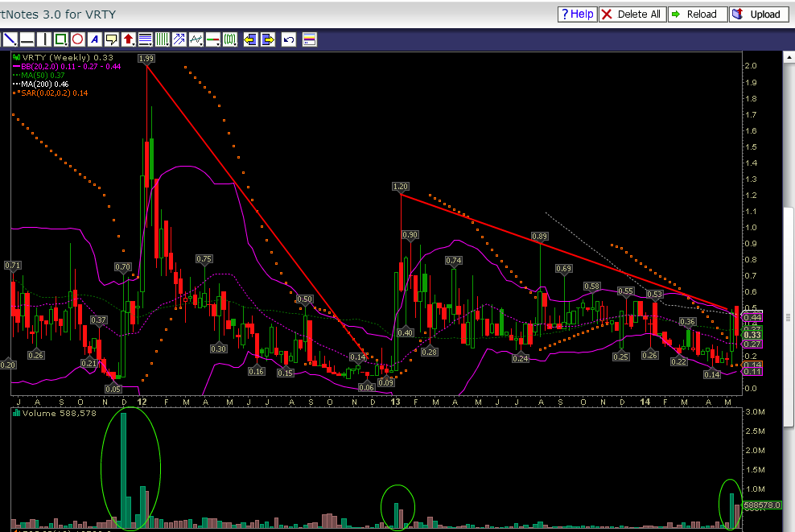795x532 pixels.
Task: Open the bracket measure tool dropdown arrow
Action: (235, 44)
